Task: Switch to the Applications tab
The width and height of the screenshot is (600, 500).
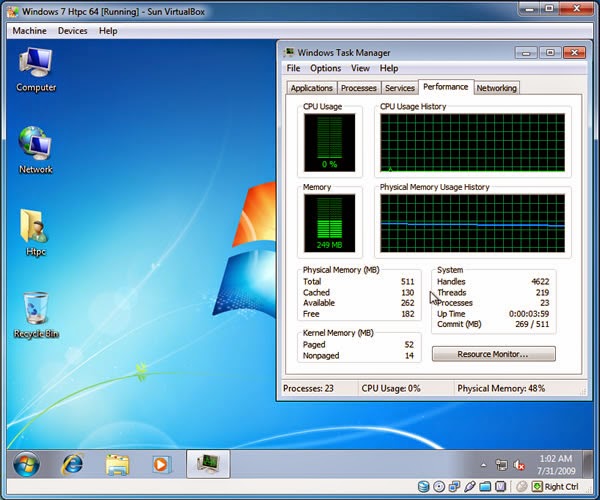Action: click(311, 88)
